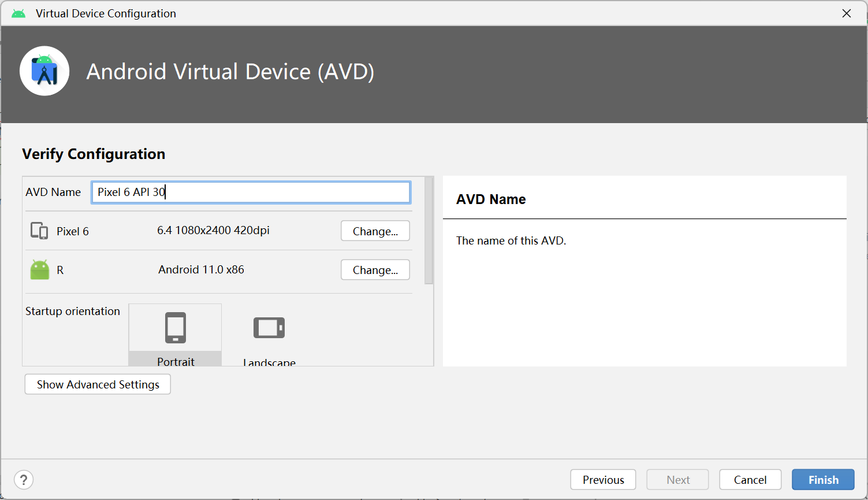Click into the AVD Name text field

click(251, 192)
